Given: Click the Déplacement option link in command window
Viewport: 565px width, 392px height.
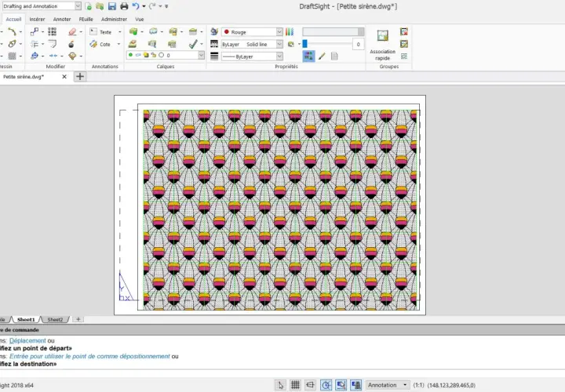Looking at the screenshot, I should 27,340.
